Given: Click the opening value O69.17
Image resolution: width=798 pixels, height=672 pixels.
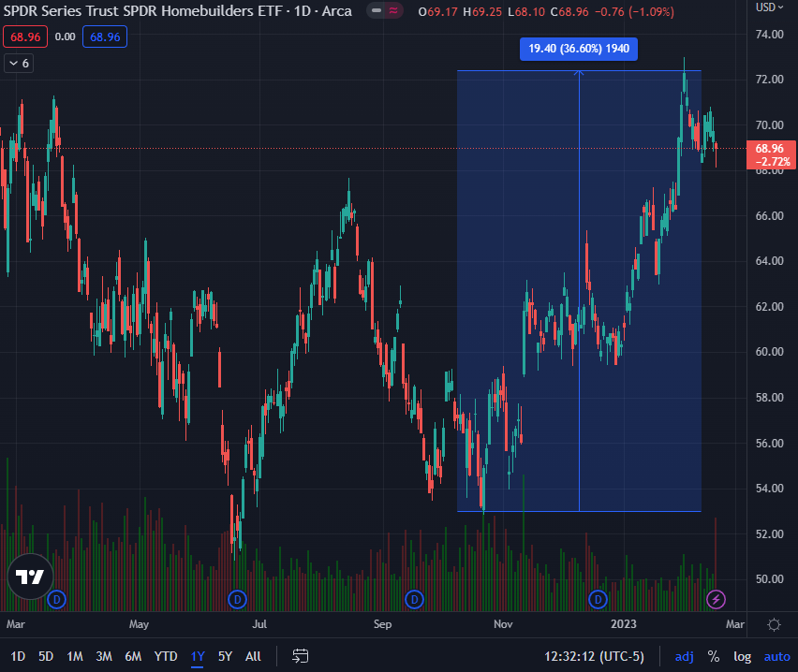Looking at the screenshot, I should (437, 12).
